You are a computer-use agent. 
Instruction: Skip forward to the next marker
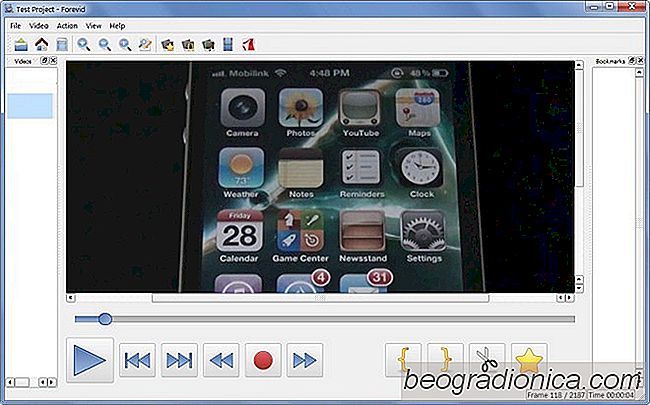(179, 360)
